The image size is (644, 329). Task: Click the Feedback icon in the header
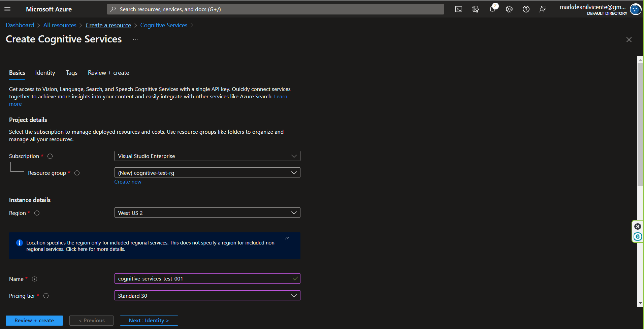543,9
